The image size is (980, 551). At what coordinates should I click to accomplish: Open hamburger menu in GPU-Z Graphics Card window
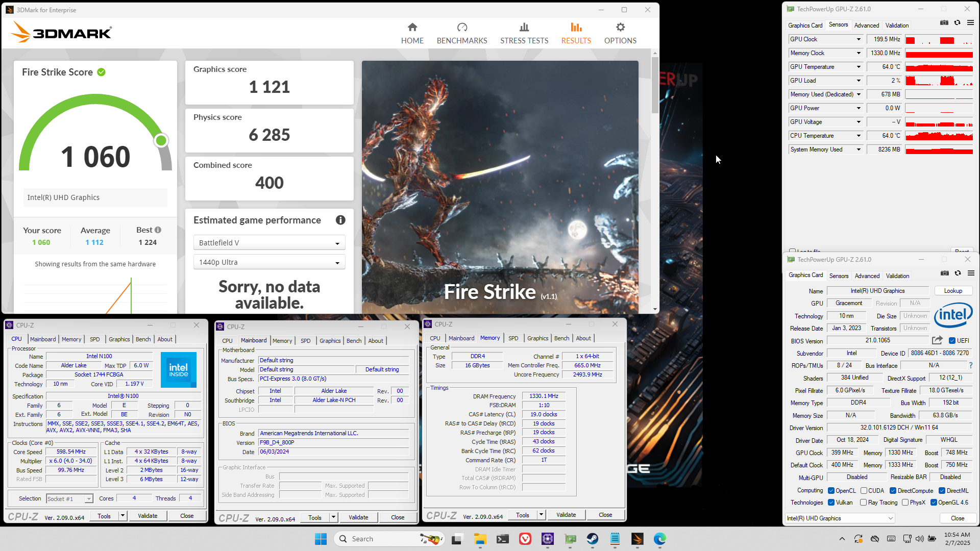coord(971,273)
